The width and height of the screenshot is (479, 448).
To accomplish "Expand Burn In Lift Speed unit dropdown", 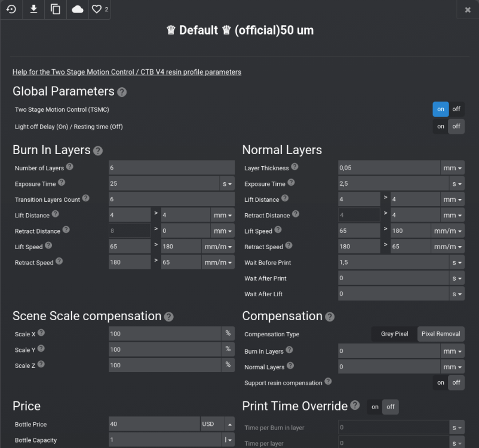I will (219, 247).
